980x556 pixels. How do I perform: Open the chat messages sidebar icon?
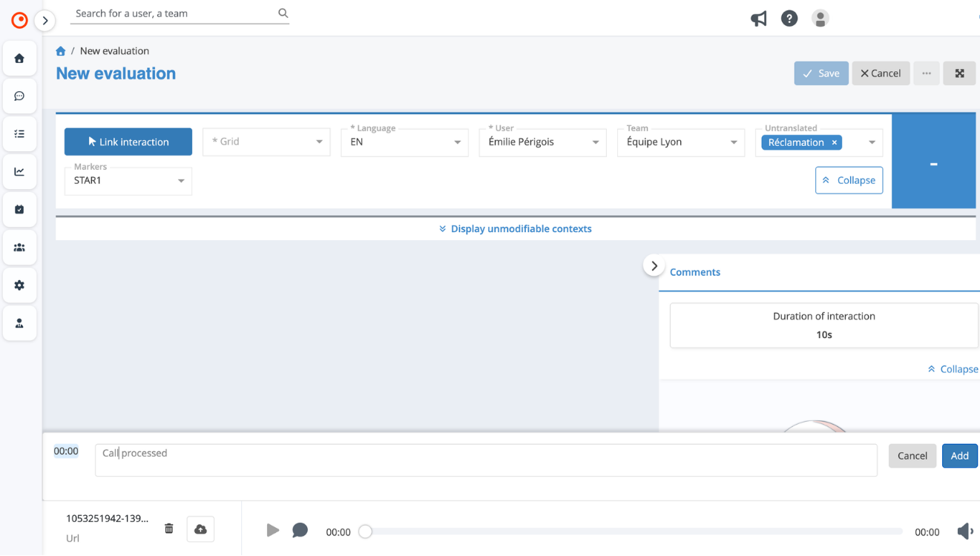coord(19,96)
